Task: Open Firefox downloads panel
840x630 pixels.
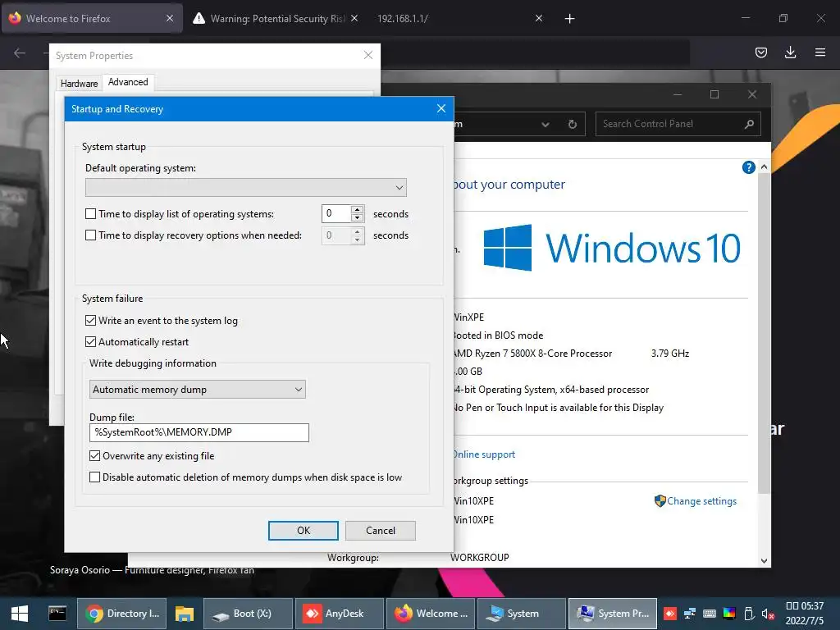Action: click(790, 52)
